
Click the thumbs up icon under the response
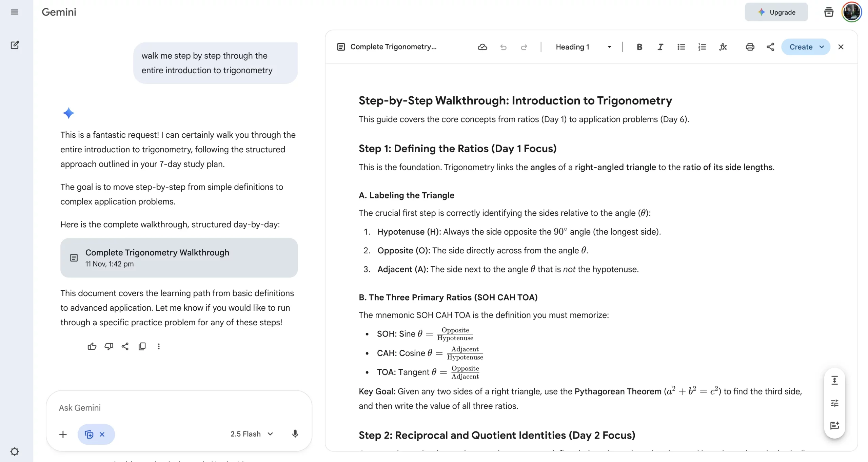[x=92, y=346]
